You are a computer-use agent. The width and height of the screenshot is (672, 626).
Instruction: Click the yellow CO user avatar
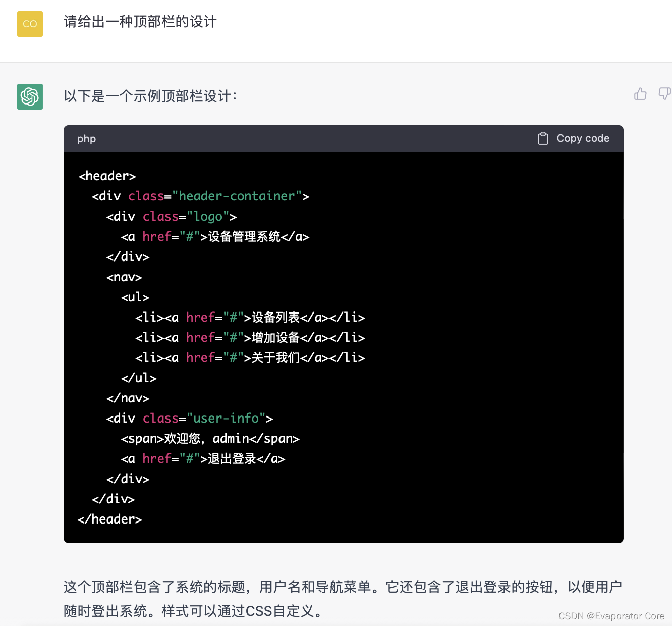tap(30, 24)
